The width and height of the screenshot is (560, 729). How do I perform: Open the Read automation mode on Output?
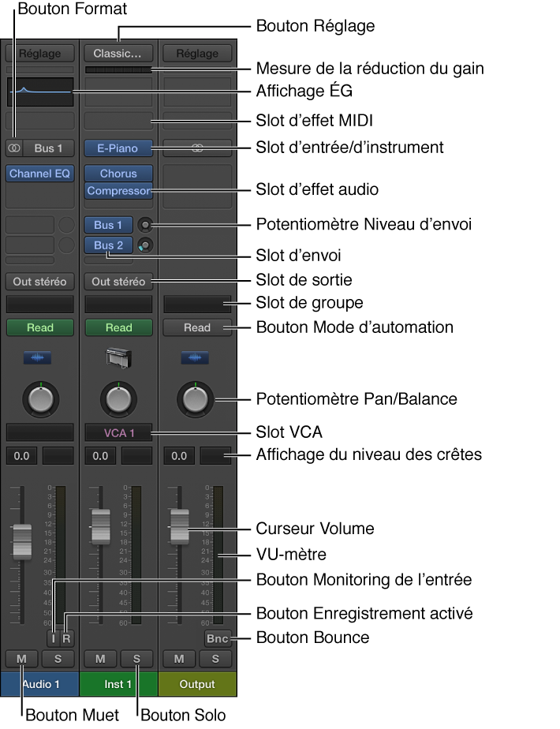tap(197, 327)
